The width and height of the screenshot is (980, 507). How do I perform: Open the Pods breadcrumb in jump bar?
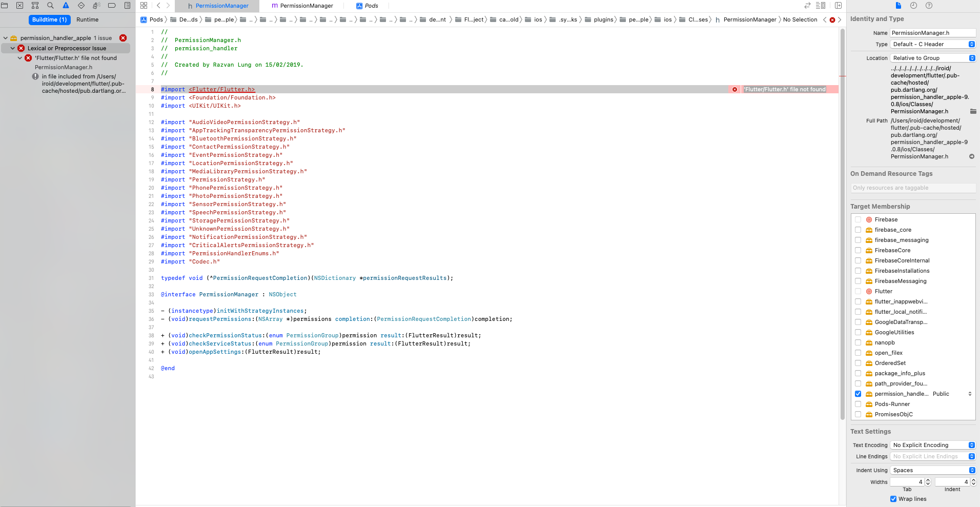(x=156, y=19)
